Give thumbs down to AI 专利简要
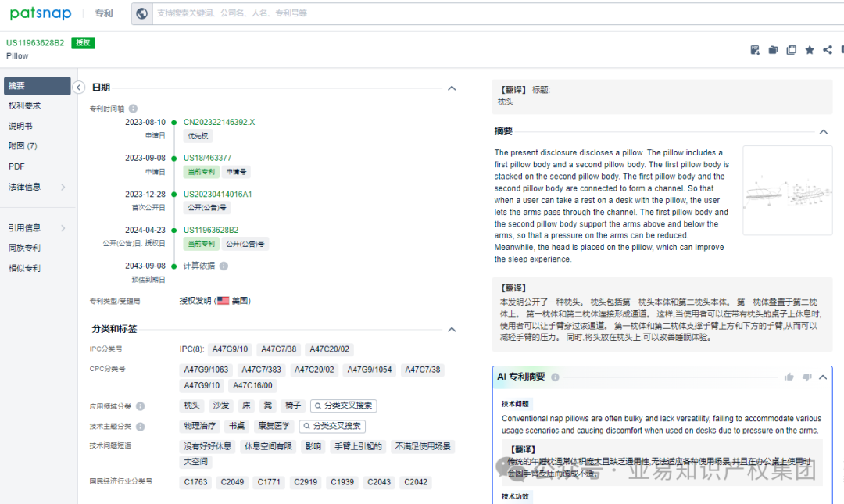This screenshot has height=504, width=844. click(808, 377)
